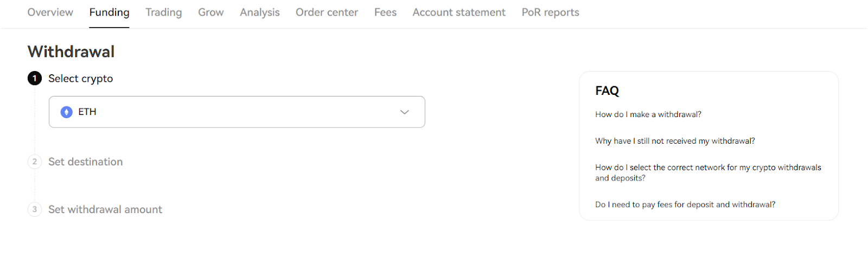Click step 3 number circle

point(35,209)
